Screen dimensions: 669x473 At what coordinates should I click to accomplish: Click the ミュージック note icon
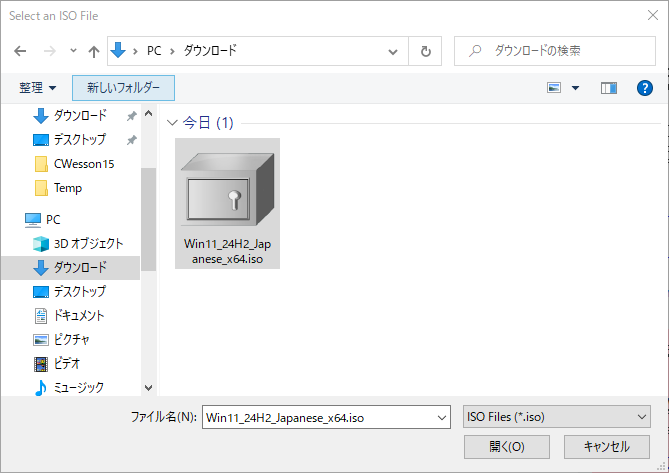(x=41, y=387)
